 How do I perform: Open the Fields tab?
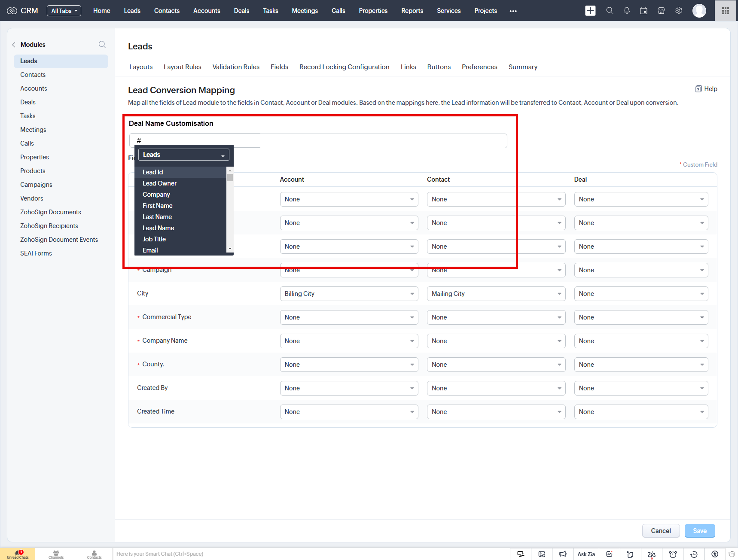279,67
